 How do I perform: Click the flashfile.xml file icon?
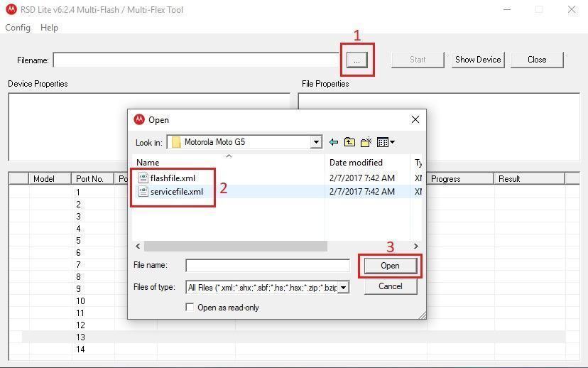click(x=143, y=178)
